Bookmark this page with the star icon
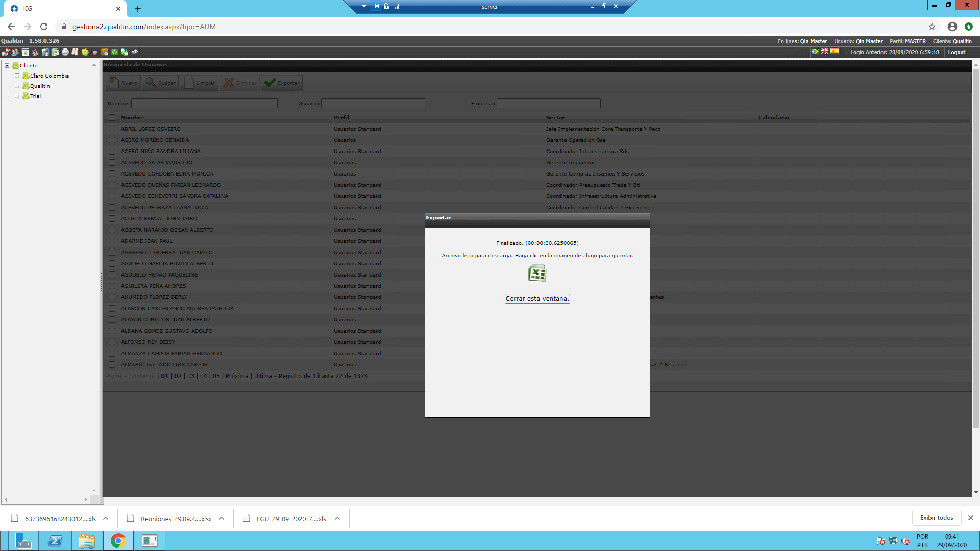 [932, 27]
